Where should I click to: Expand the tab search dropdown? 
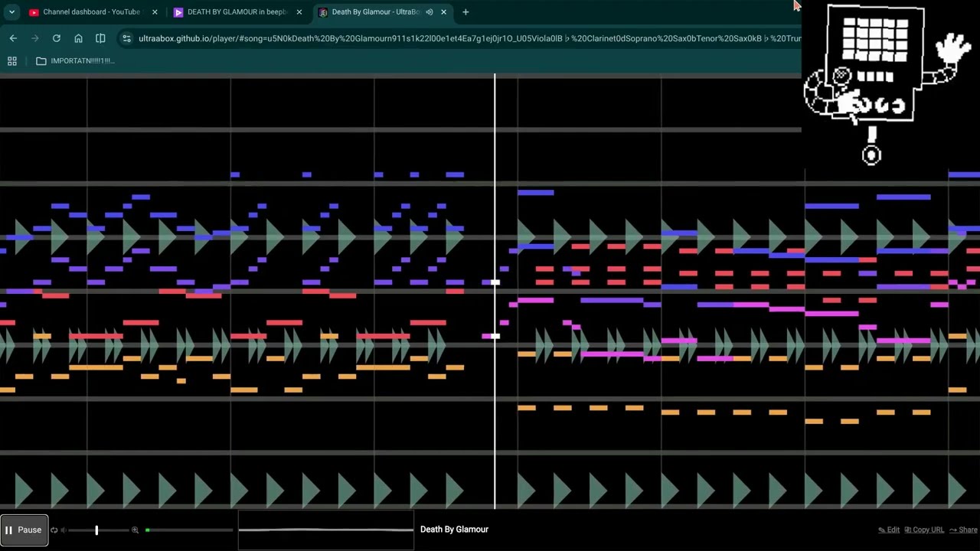pos(11,12)
